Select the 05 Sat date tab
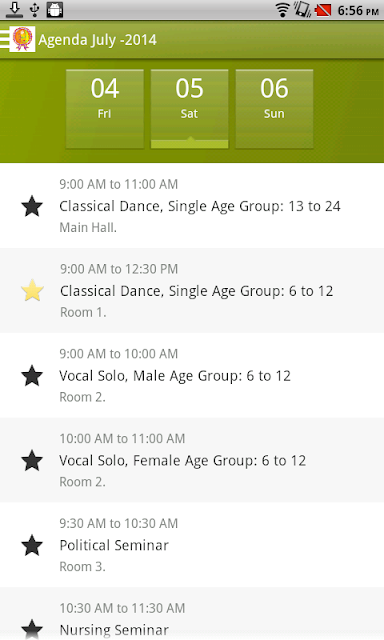Screen dimensions: 384x640 coord(189,109)
